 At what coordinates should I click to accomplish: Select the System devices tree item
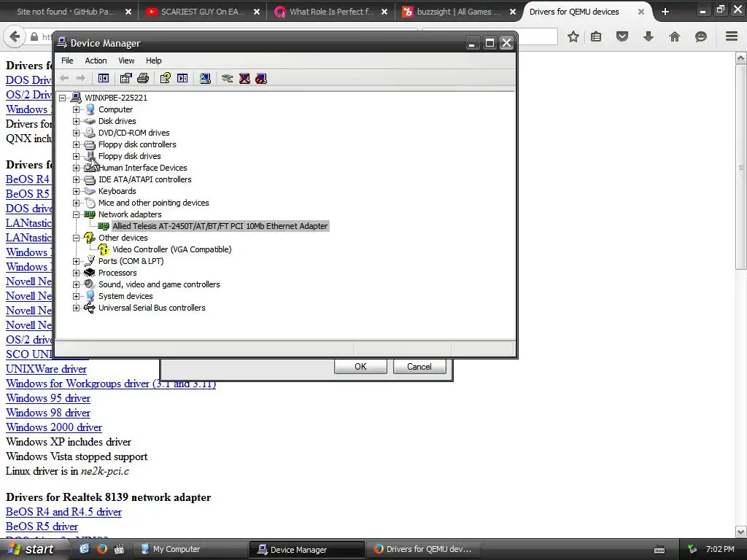(125, 296)
